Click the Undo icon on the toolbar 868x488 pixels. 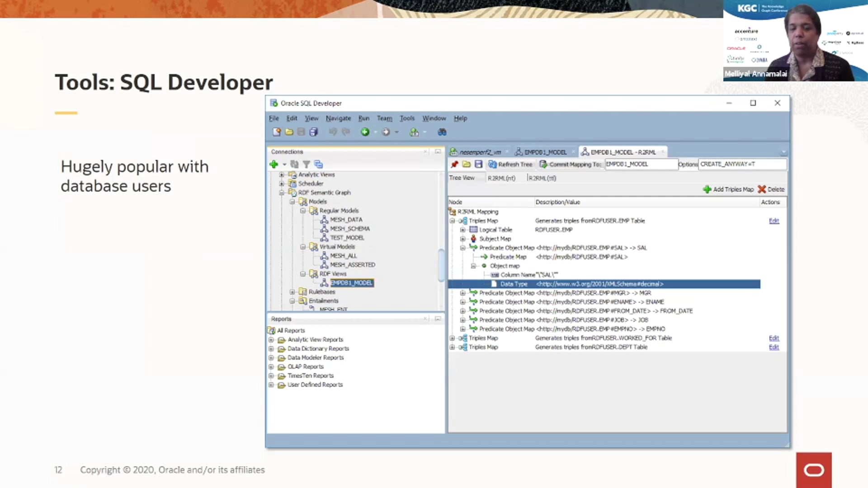(x=333, y=131)
